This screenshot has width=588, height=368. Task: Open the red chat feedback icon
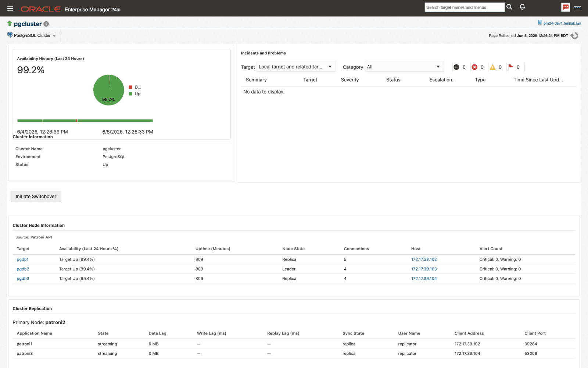(566, 7)
